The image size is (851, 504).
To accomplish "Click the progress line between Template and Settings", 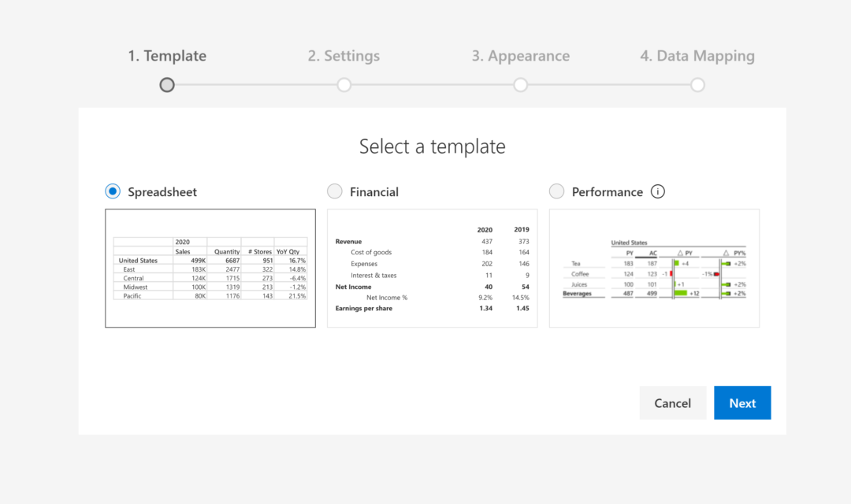I will (255, 84).
